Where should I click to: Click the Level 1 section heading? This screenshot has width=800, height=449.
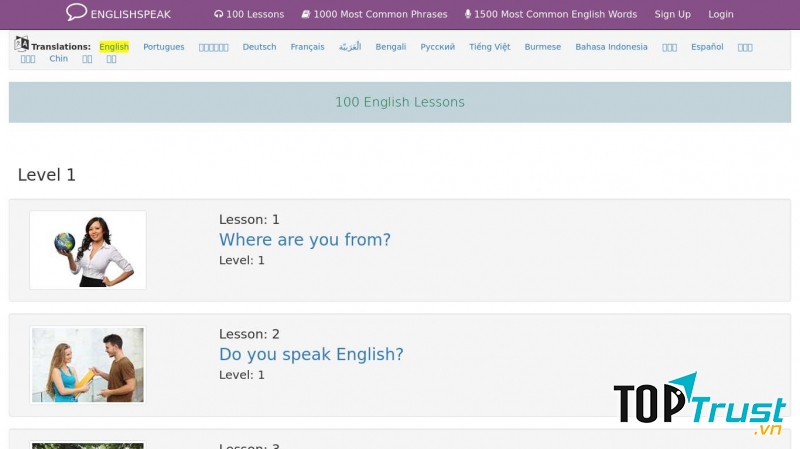(46, 174)
